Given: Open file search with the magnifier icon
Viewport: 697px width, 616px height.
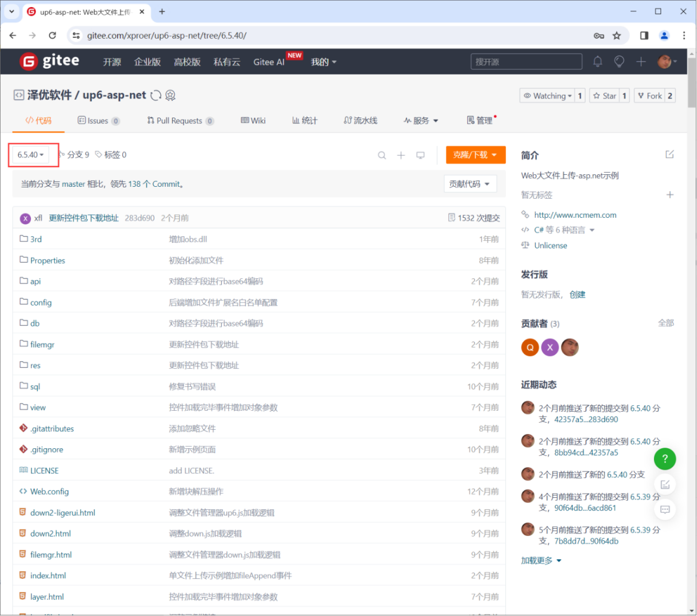Looking at the screenshot, I should pos(382,155).
